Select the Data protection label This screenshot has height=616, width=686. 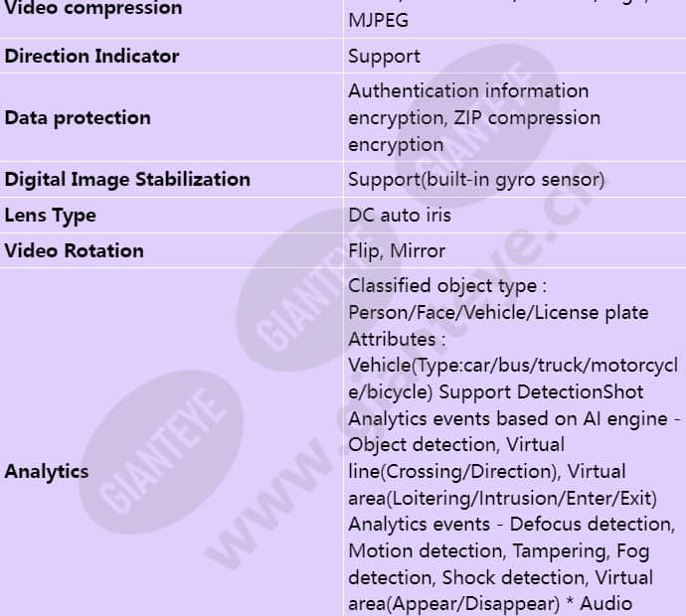pos(78,117)
